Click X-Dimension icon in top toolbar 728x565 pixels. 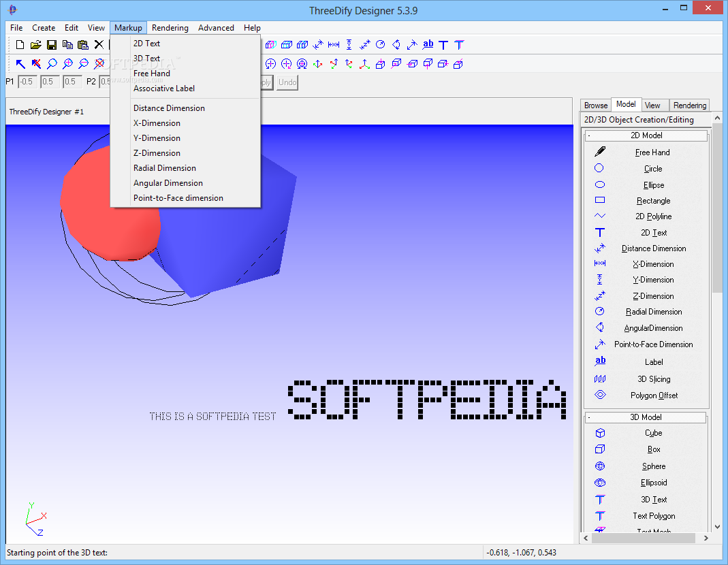click(x=334, y=44)
